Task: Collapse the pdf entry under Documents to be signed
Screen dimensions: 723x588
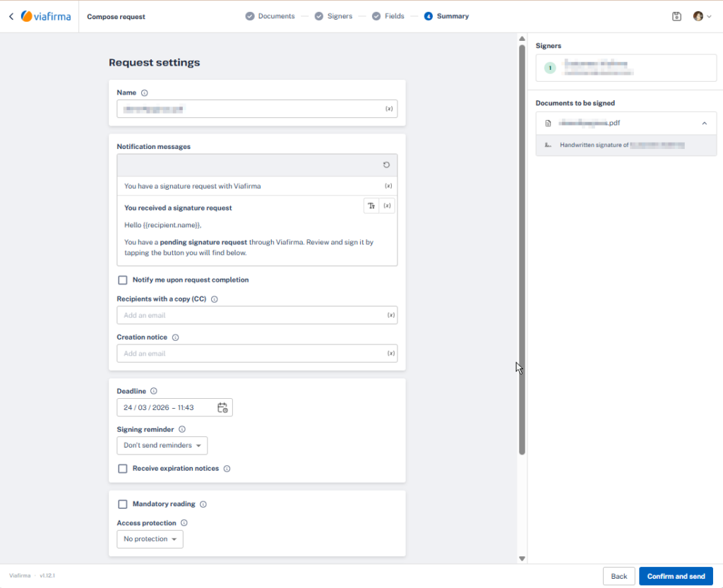Action: pos(704,123)
